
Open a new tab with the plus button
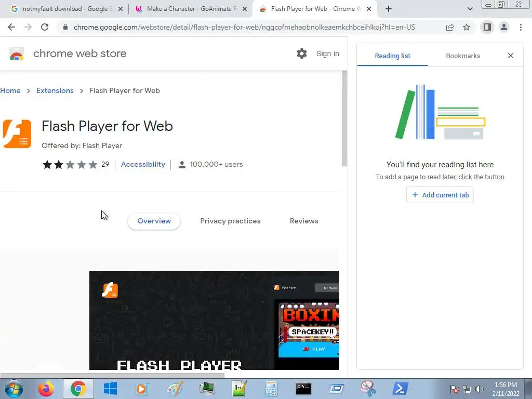389,9
